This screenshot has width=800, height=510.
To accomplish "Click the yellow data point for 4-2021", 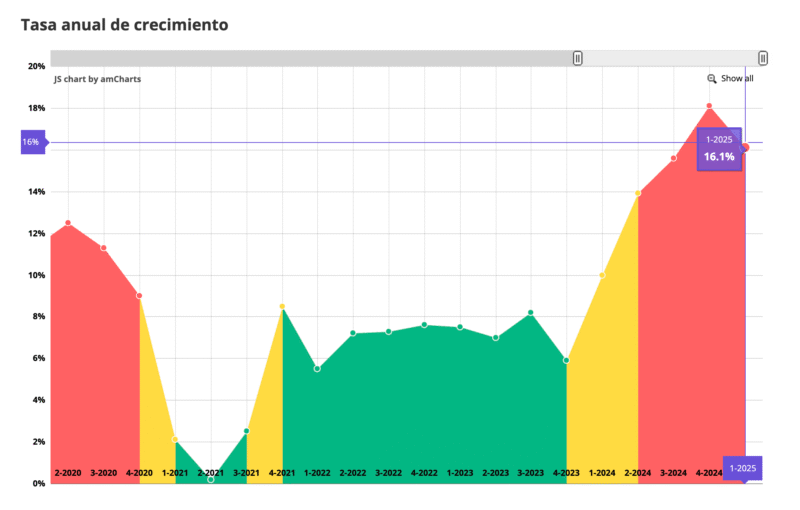I will 282,306.
